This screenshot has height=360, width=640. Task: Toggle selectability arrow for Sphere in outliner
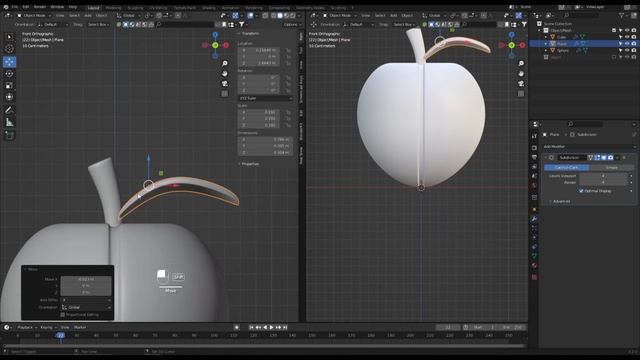(620, 50)
